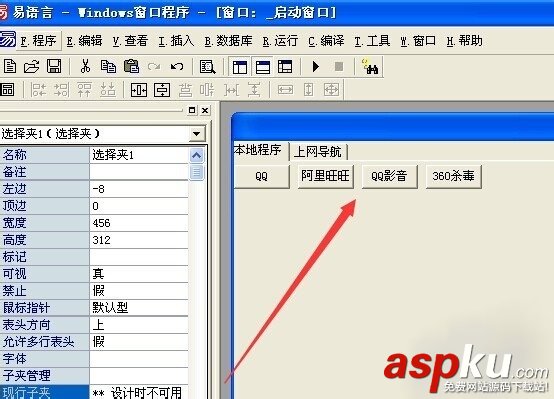Click the Equal horizontal spacing icon

231,90
